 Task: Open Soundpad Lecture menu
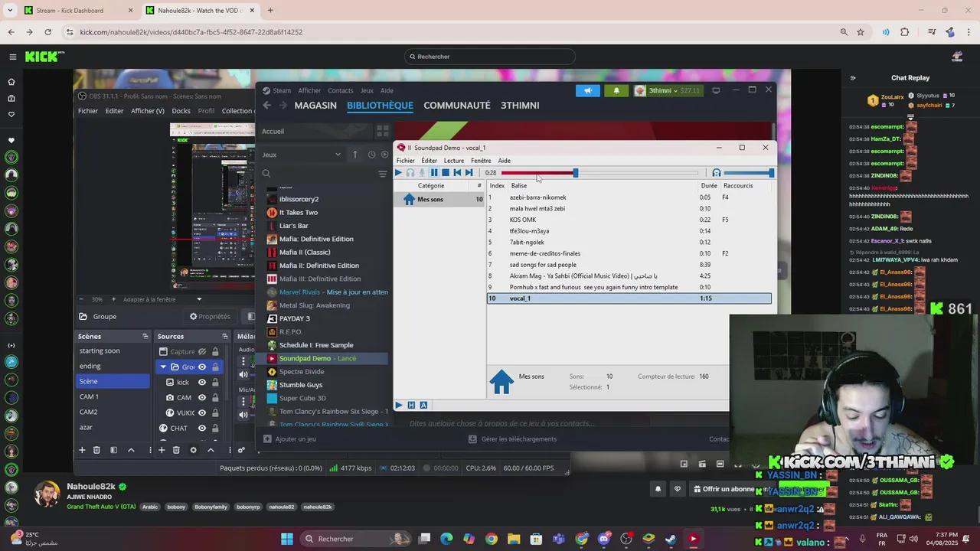point(454,161)
